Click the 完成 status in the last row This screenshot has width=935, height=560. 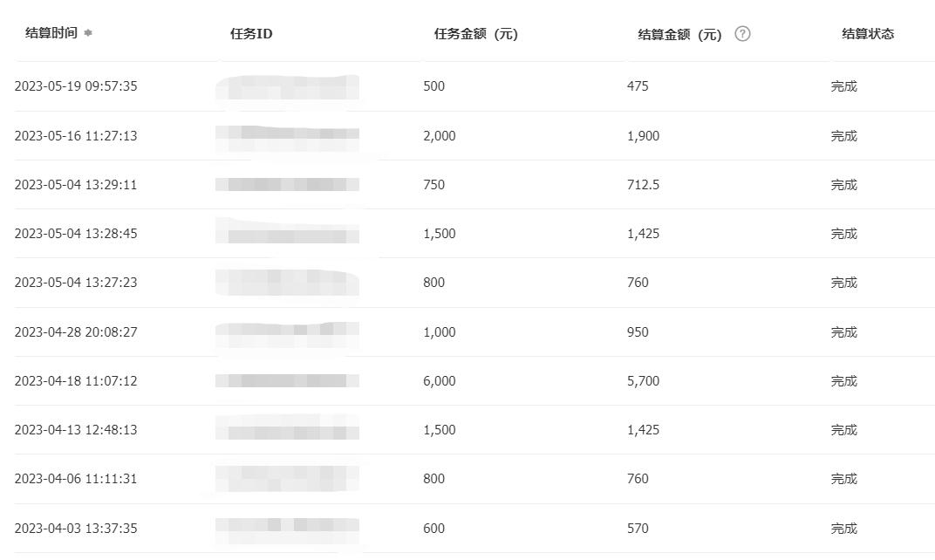click(844, 528)
